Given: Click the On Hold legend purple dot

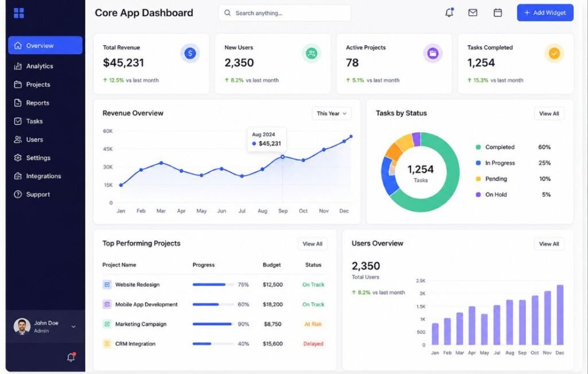Looking at the screenshot, I should 478,195.
